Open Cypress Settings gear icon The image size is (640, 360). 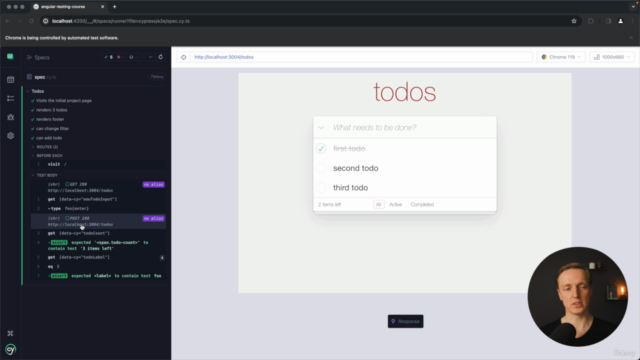coord(11,136)
